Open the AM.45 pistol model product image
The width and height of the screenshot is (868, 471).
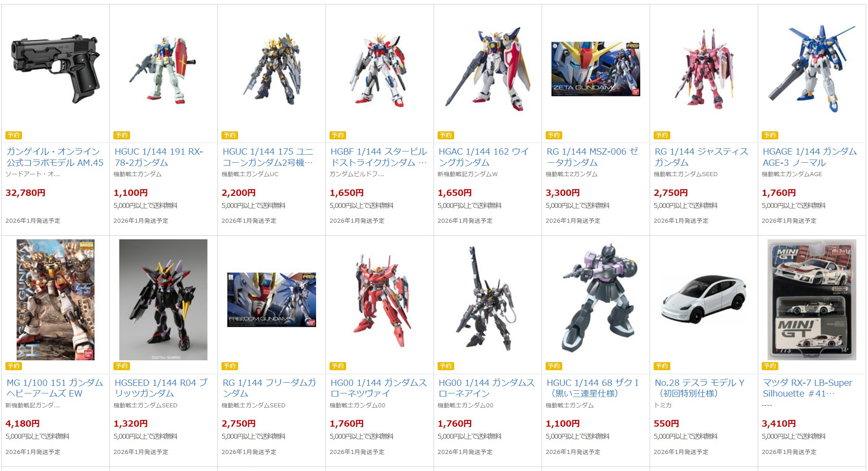click(x=56, y=69)
